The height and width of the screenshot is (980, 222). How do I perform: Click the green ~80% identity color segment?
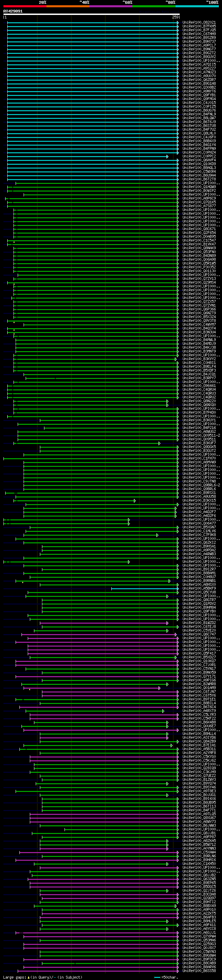pos(154,6)
